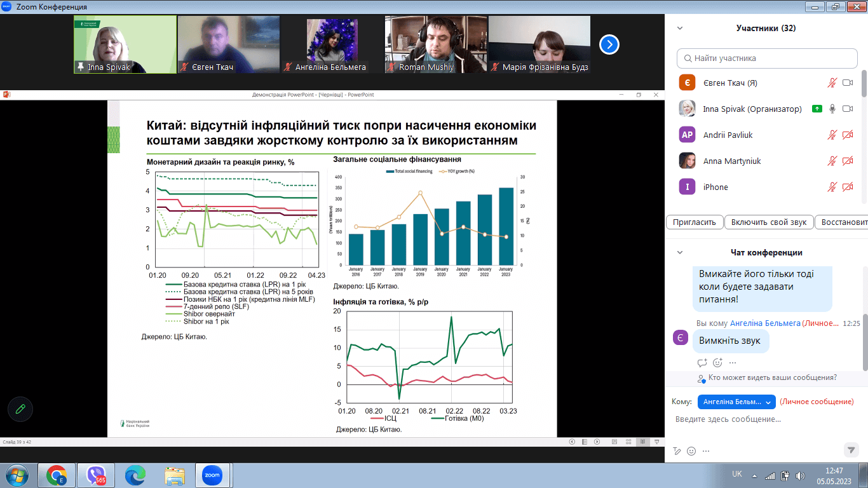Screen dimensions: 868x488
Task: Show next participant videos with blue arrow
Action: click(x=609, y=44)
